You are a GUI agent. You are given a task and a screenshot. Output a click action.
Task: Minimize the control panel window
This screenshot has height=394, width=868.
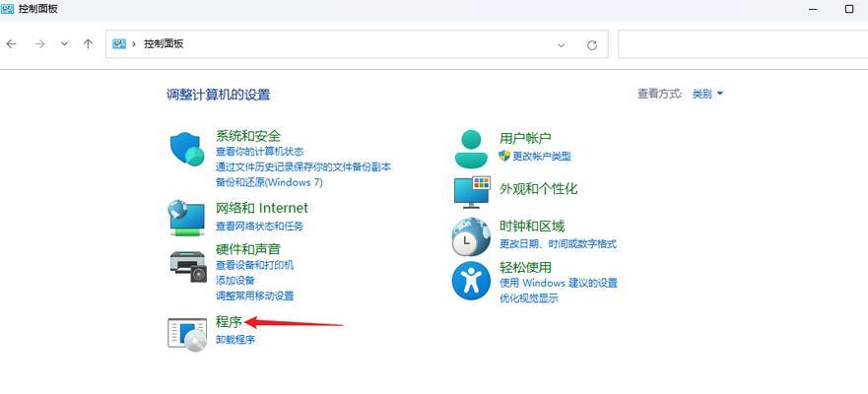click(x=813, y=10)
